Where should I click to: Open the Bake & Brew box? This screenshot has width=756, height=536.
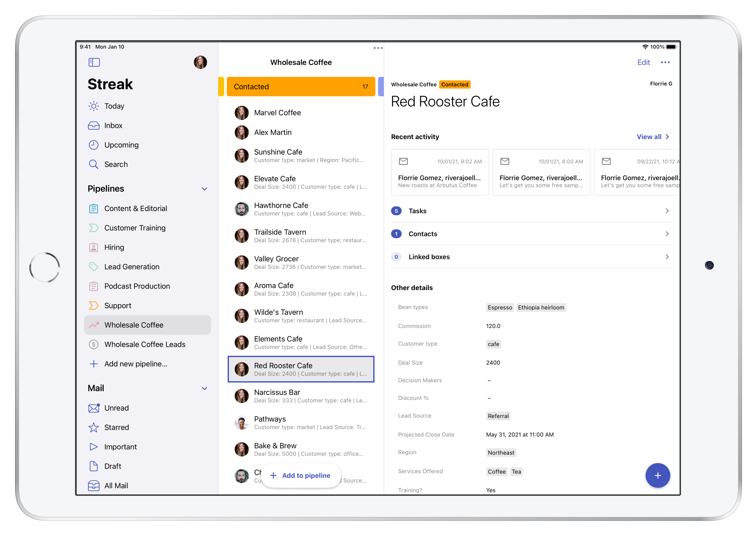pos(301,449)
